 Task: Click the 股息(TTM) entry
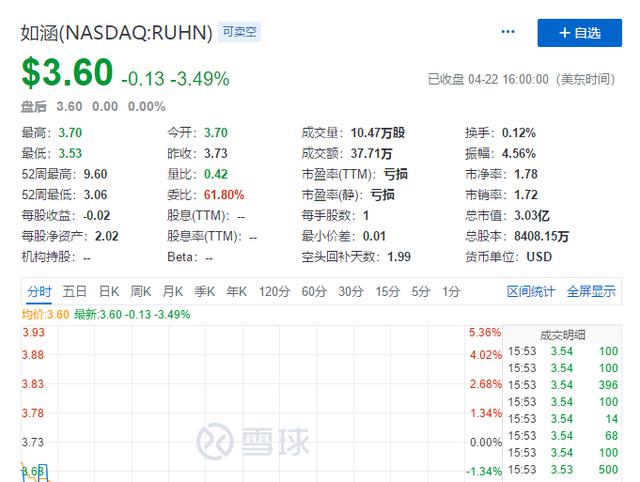(206, 215)
